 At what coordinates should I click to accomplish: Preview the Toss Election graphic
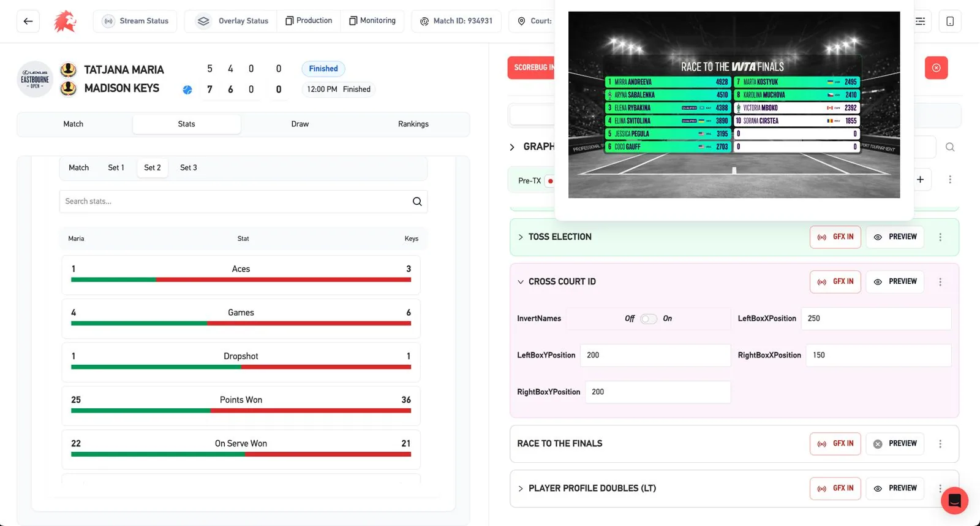tap(895, 237)
